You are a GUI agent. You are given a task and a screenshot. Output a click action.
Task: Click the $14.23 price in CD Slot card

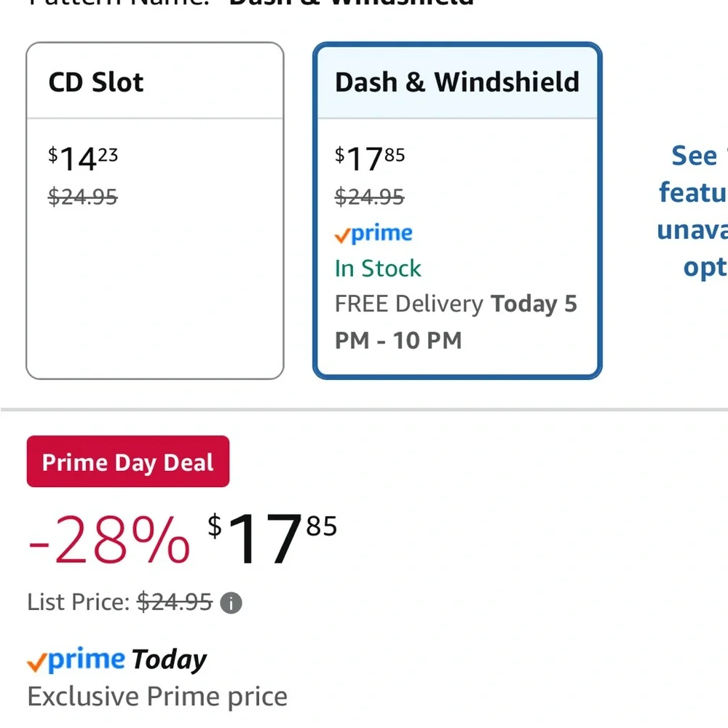click(x=83, y=159)
